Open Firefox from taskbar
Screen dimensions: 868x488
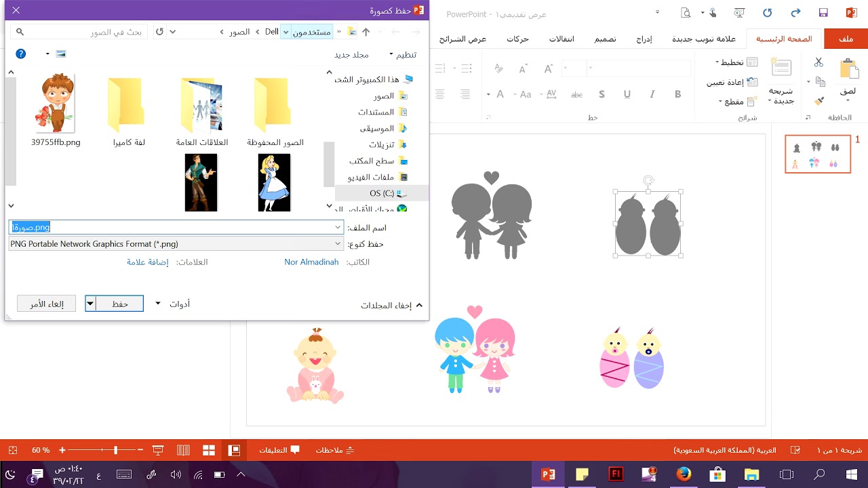tap(684, 474)
